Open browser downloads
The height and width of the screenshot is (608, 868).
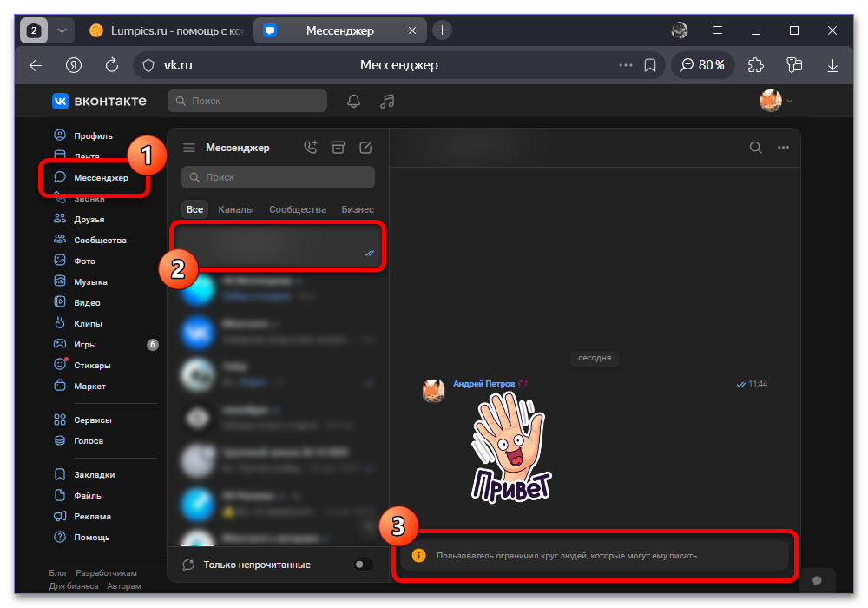click(832, 65)
